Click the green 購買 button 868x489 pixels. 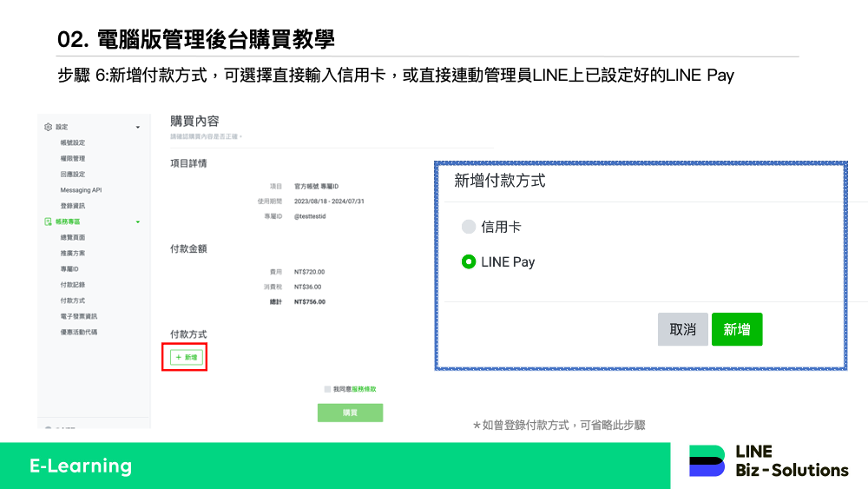tap(350, 413)
